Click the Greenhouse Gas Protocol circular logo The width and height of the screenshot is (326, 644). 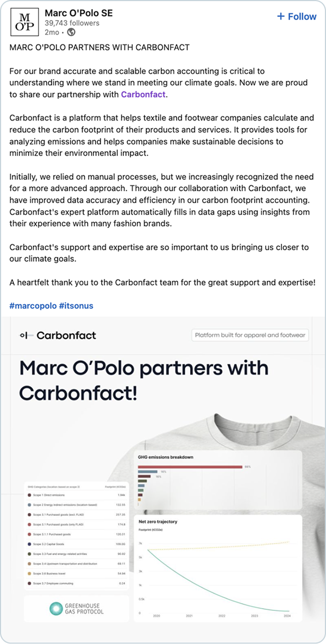point(57,608)
